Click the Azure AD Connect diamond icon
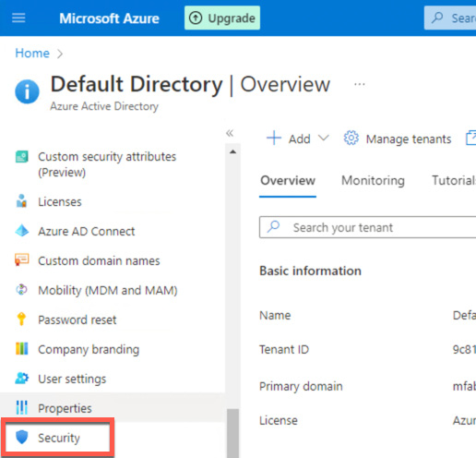 pos(22,231)
